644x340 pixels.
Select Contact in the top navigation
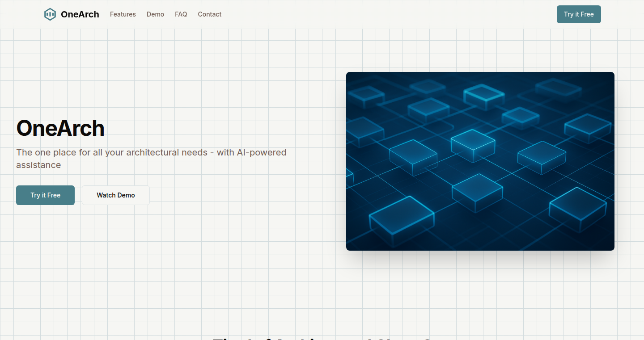click(x=210, y=14)
